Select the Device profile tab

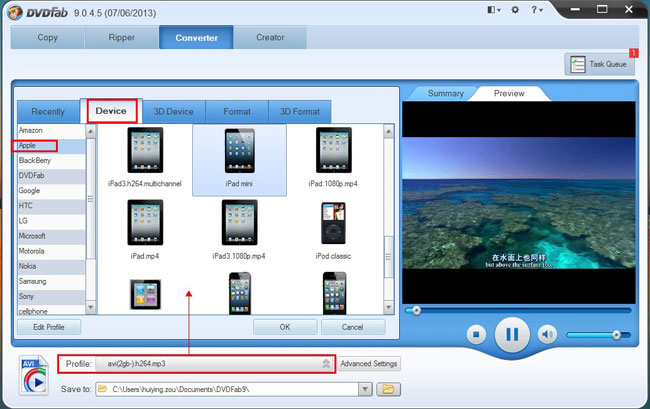click(111, 111)
